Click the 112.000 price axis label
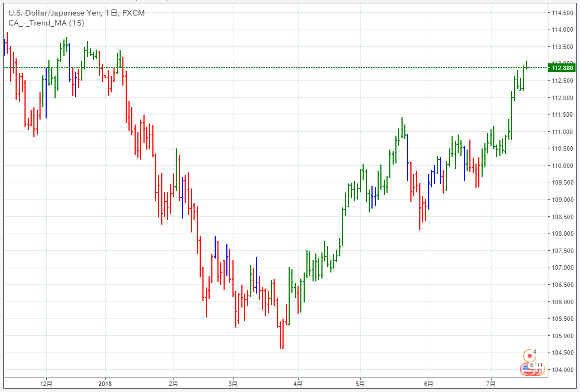 (x=562, y=98)
